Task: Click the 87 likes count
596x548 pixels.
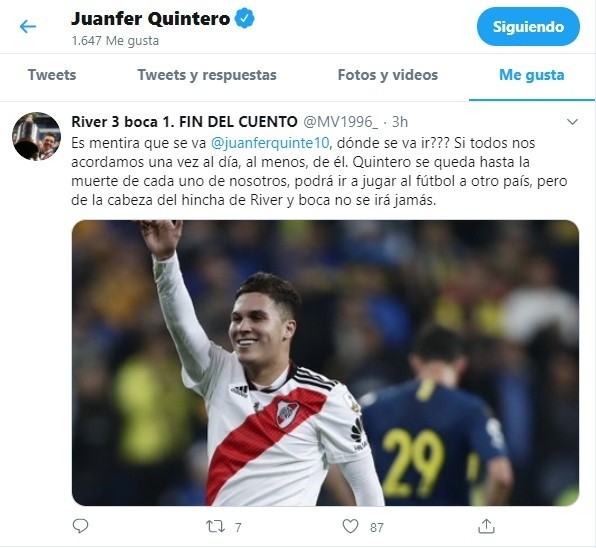Action: tap(377, 527)
